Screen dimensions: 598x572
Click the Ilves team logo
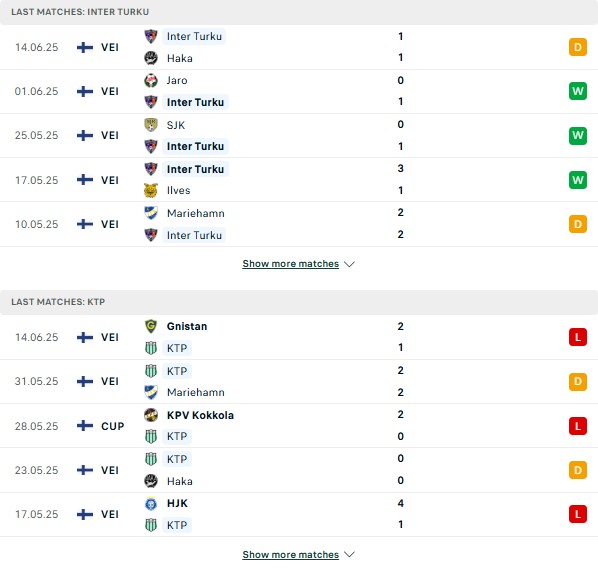click(x=151, y=190)
